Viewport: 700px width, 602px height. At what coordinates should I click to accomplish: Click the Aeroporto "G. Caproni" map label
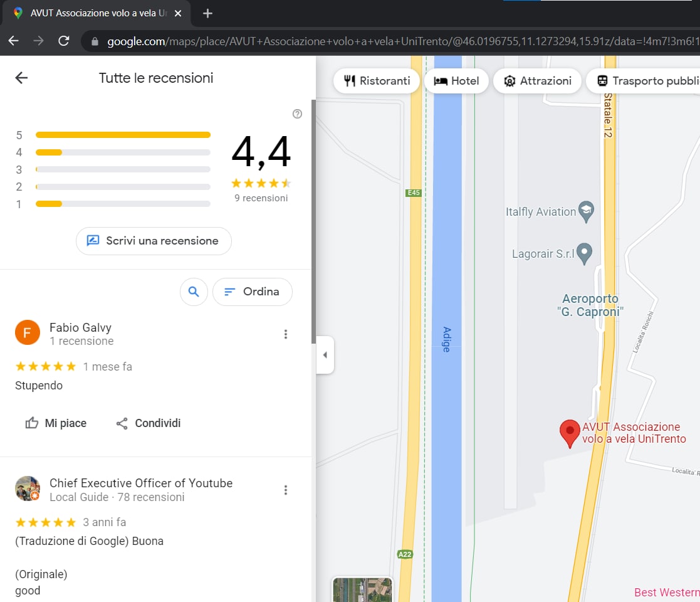pyautogui.click(x=590, y=305)
